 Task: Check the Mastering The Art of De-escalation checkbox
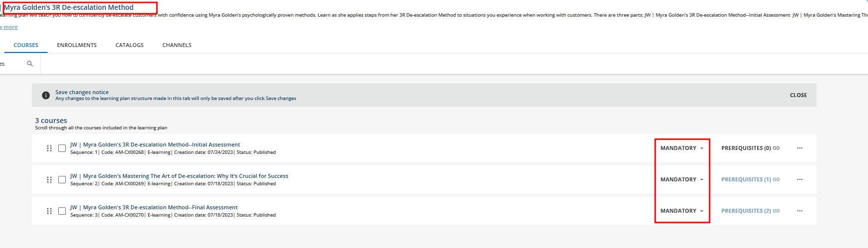click(62, 179)
